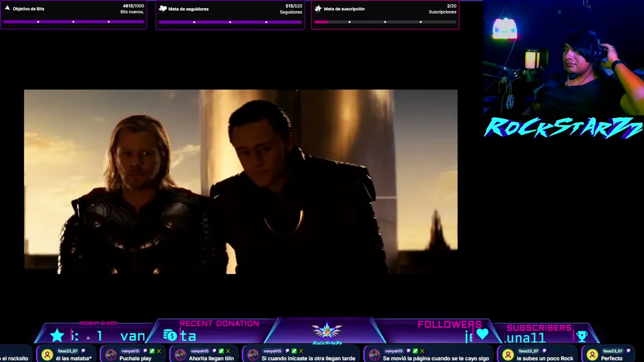This screenshot has height=362, width=644.
Task: Click vanyah15's avatar beside 'Si cuando inicaste la otra'
Action: [x=253, y=355]
